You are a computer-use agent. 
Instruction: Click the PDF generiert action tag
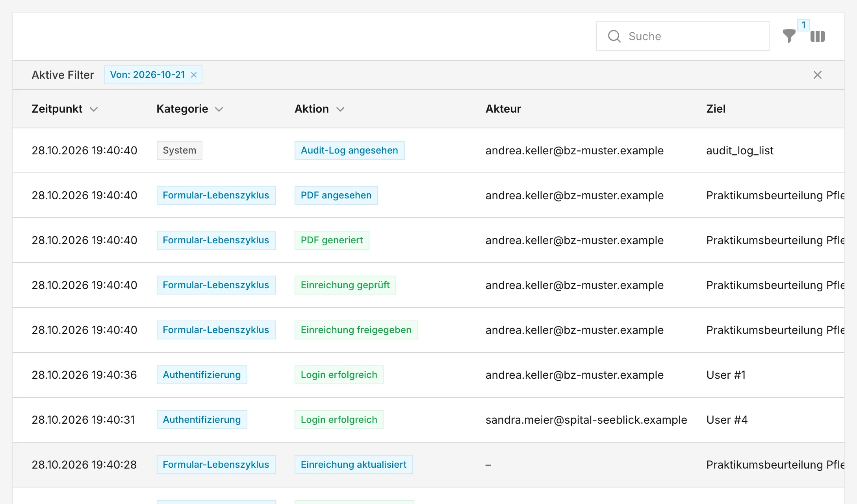pos(332,240)
